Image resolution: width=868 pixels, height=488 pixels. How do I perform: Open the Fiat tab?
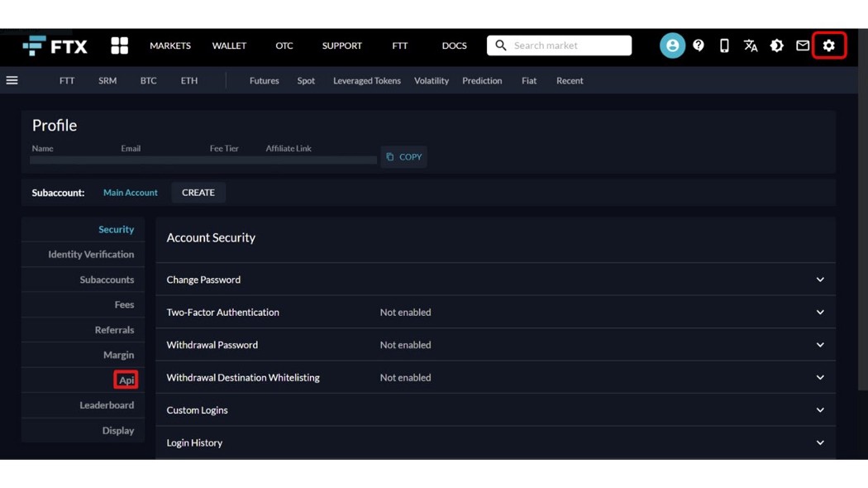pos(529,81)
